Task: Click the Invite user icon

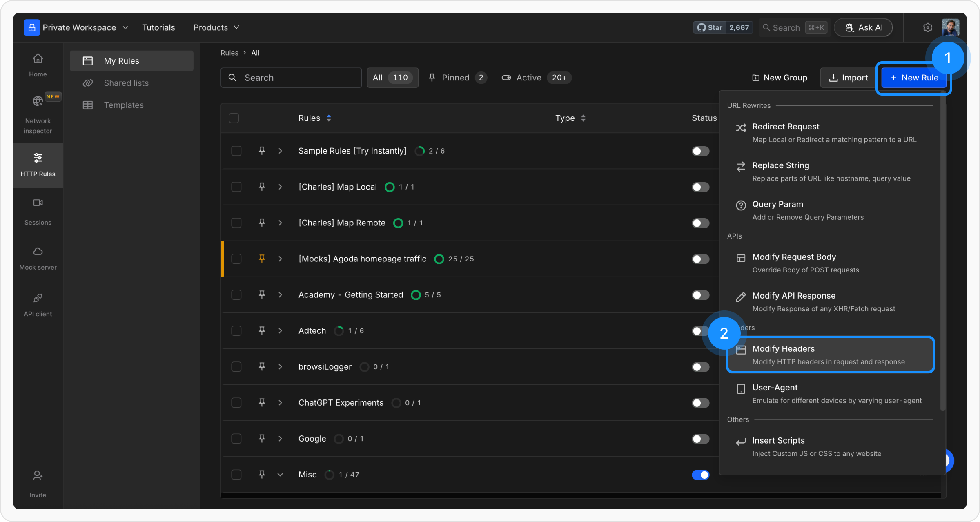Action: 38,475
